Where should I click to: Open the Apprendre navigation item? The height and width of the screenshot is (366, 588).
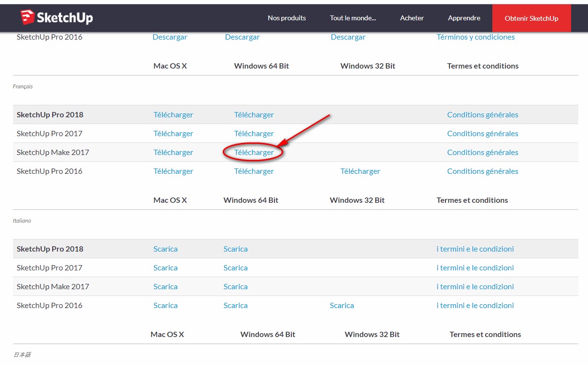tap(464, 18)
